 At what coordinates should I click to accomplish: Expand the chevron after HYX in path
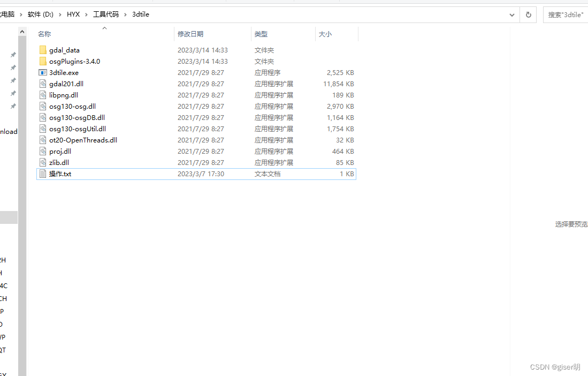pyautogui.click(x=86, y=14)
